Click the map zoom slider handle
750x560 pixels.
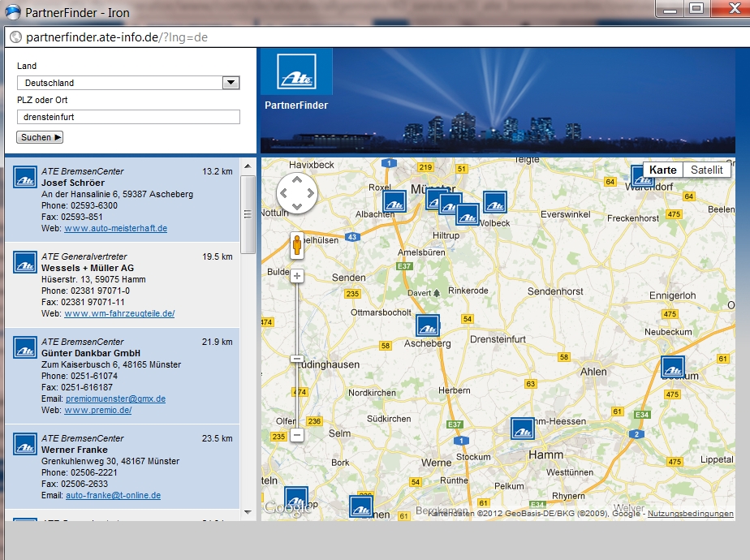(297, 359)
